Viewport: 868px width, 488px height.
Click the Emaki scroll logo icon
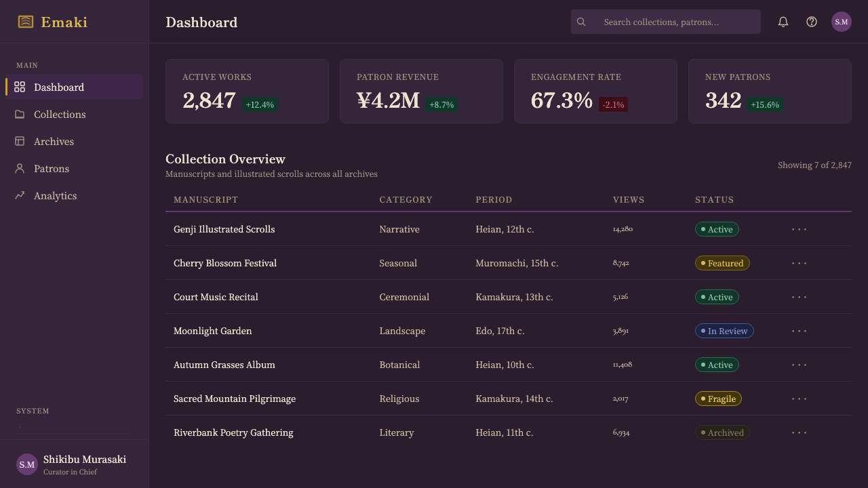pos(26,22)
